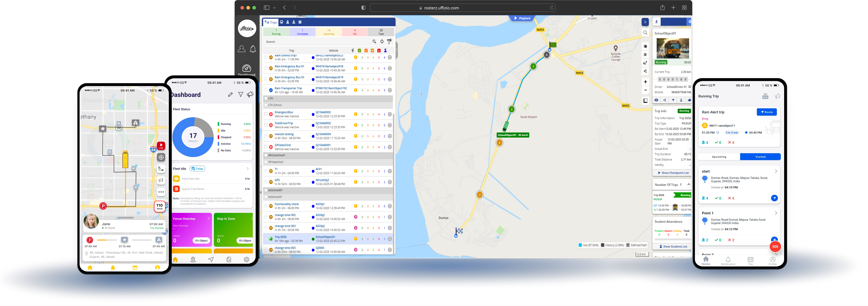
Task: Tap the pencil edit icon on Dashboard phone
Action: [x=231, y=95]
